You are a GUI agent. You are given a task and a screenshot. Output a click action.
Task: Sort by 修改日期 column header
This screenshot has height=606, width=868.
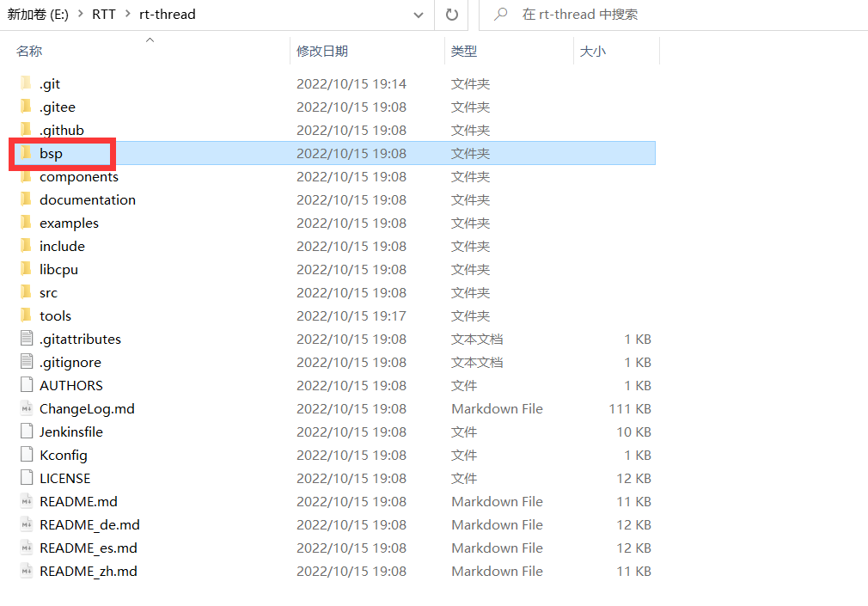[322, 51]
